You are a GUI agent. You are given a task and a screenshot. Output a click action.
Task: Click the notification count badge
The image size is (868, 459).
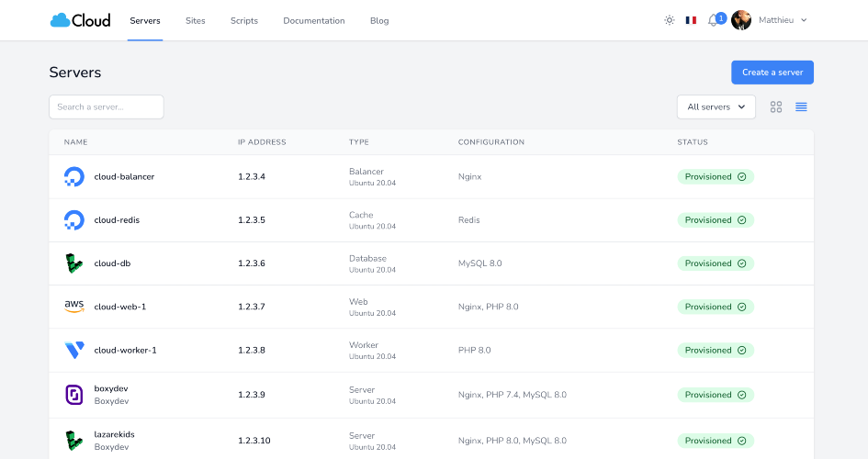(721, 18)
